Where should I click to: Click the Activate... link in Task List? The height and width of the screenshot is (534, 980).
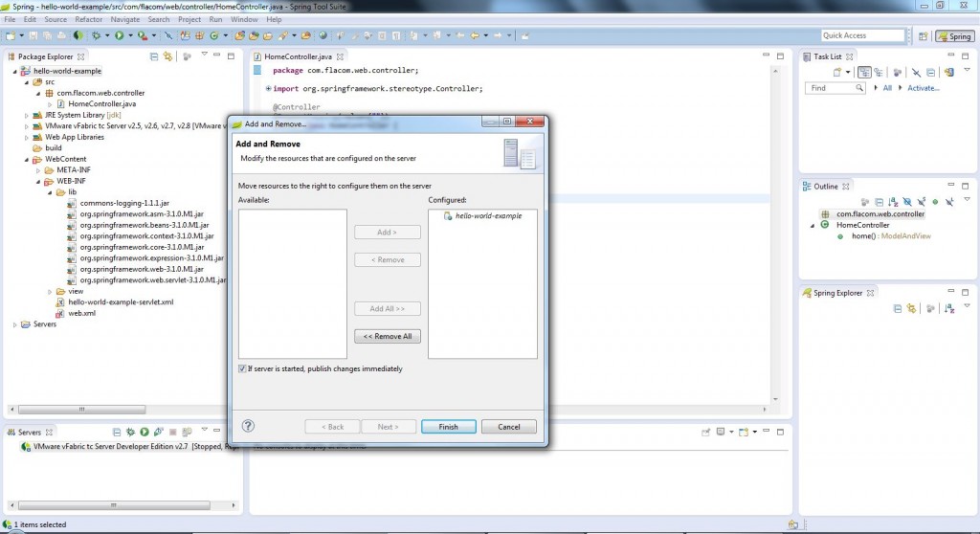point(924,88)
